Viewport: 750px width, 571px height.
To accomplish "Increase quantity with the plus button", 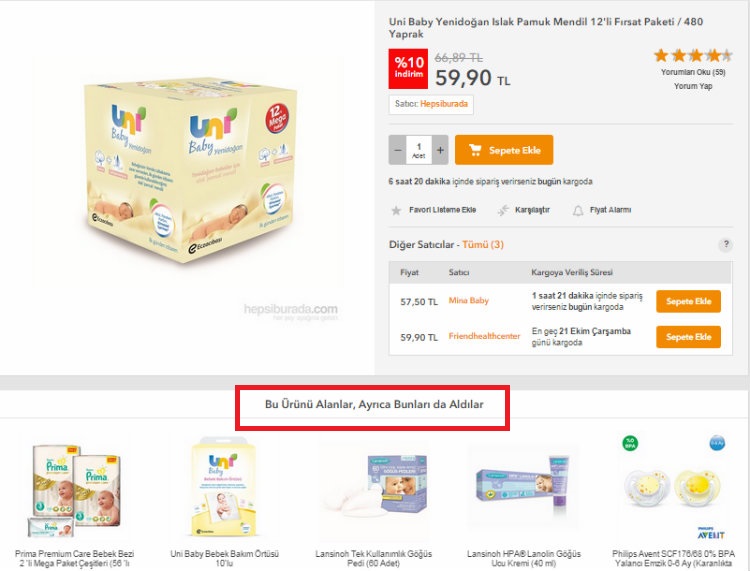I will [441, 150].
